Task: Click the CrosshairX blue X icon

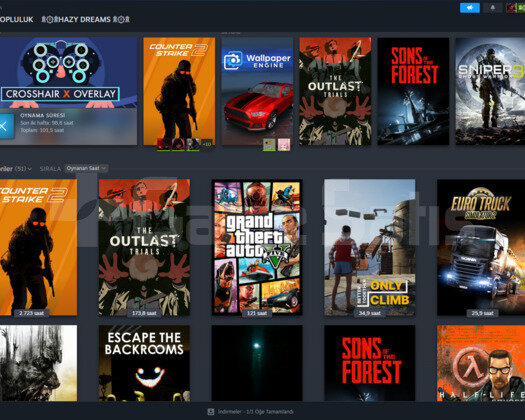Action: click(6, 126)
